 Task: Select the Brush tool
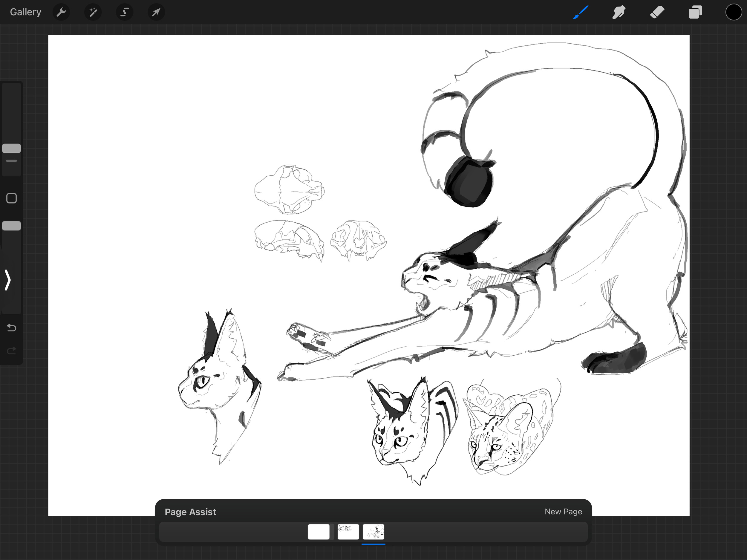(x=581, y=13)
